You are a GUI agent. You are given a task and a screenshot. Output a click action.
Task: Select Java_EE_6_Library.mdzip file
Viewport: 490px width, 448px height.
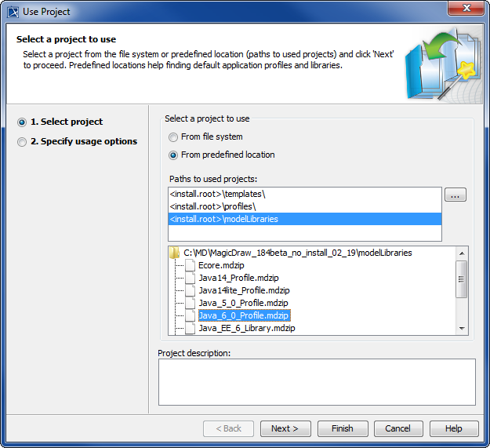247,328
